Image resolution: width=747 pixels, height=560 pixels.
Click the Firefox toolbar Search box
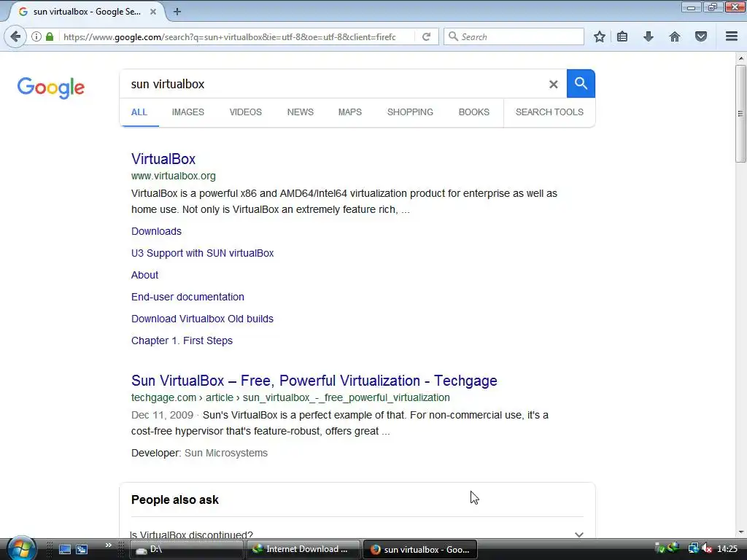coord(514,36)
